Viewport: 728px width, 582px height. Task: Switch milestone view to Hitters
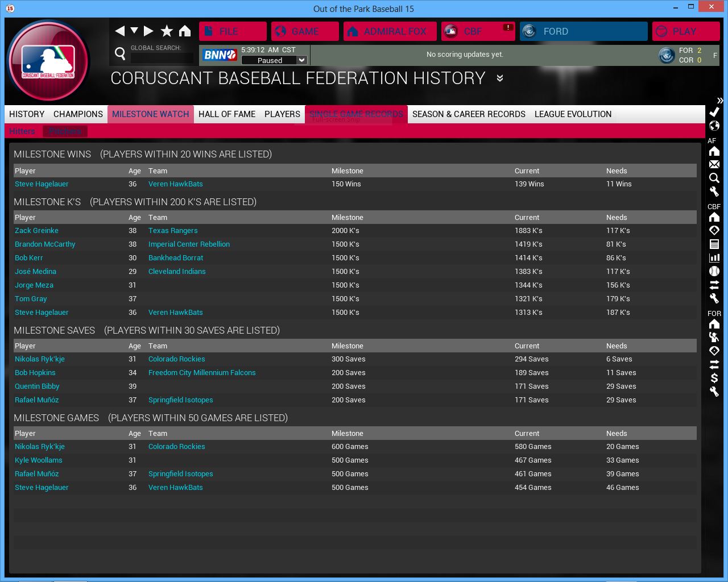22,131
